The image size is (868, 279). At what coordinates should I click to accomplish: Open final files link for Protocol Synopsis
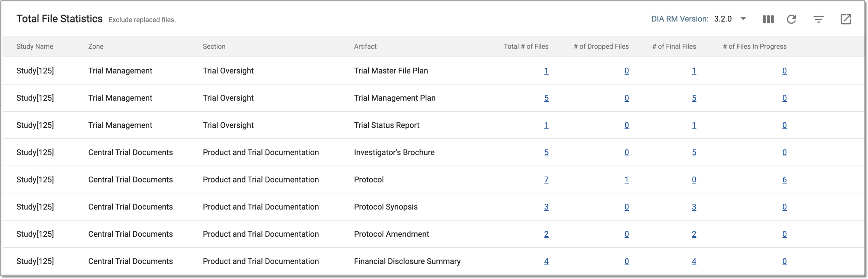[694, 207]
